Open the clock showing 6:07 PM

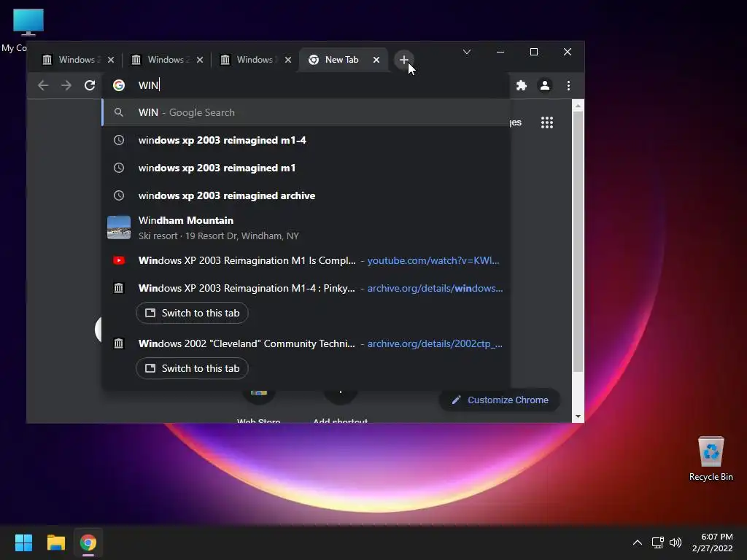pyautogui.click(x=712, y=542)
